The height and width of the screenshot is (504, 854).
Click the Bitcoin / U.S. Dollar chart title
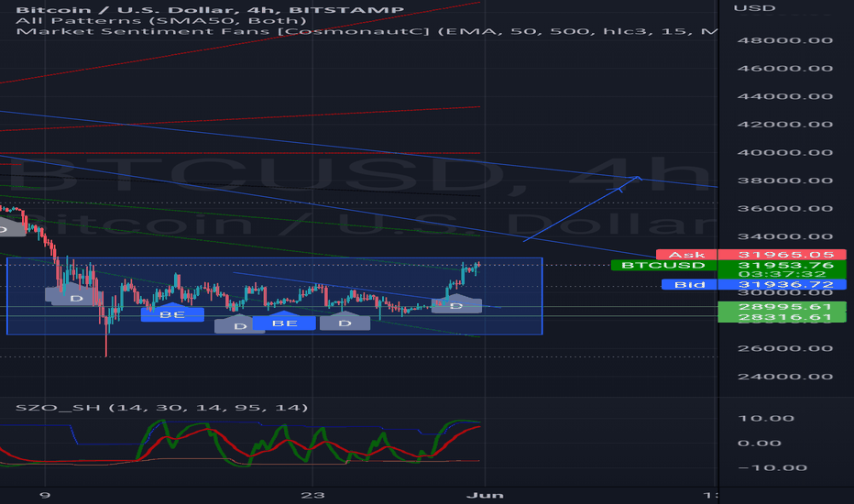point(210,10)
